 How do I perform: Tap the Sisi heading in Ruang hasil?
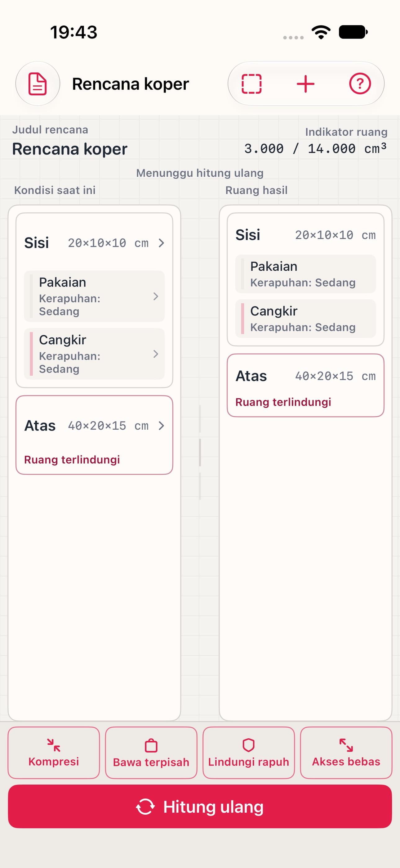pos(248,235)
